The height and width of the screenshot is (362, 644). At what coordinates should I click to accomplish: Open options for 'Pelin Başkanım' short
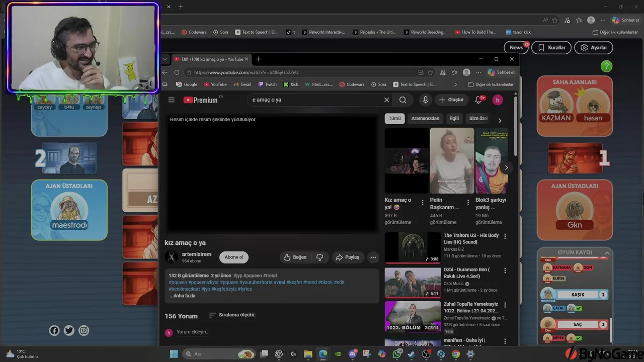pos(468,203)
